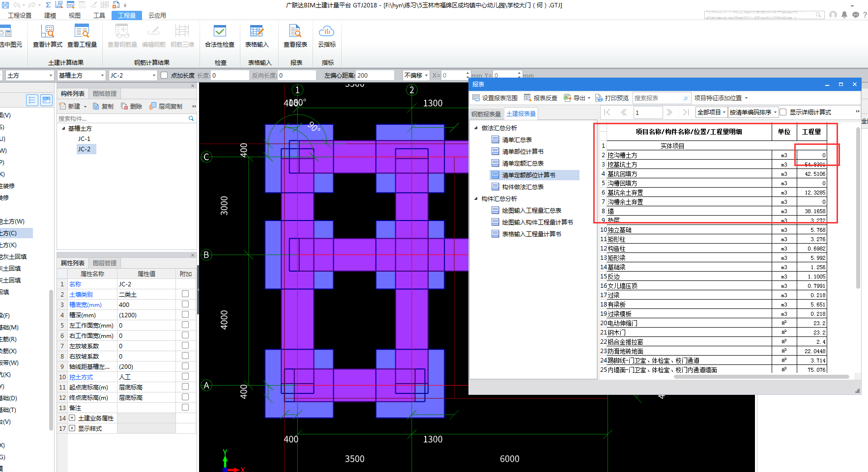This screenshot has width=868, height=472.
Task: Check the 附加 box for 挖土方式
Action: tap(185, 376)
